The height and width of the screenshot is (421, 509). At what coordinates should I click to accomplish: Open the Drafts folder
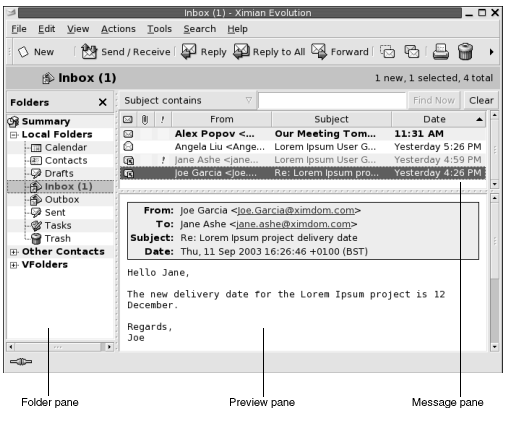(52, 173)
